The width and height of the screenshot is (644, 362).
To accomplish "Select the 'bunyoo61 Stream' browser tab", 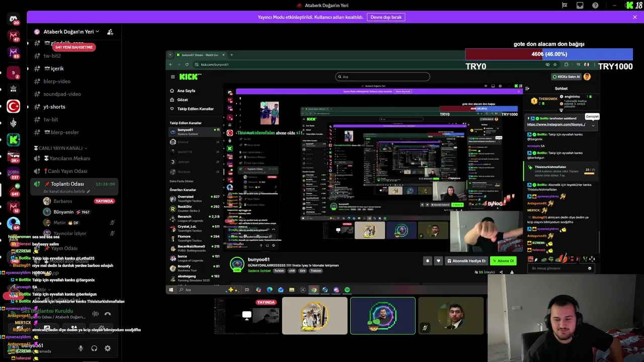I will pyautogui.click(x=200, y=55).
